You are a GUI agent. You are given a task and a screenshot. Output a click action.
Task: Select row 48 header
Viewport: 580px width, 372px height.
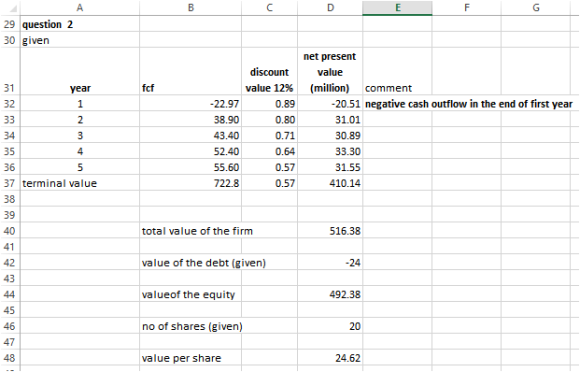(x=10, y=358)
